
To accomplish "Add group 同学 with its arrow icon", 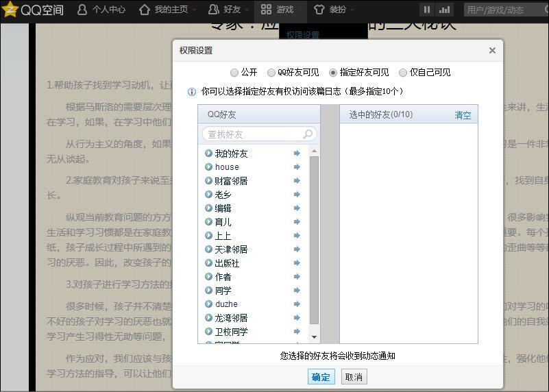I will 297,290.
